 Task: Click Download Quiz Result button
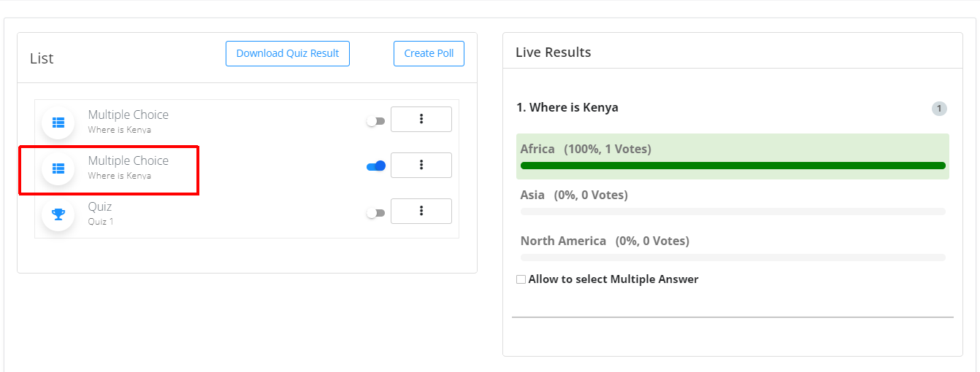[x=288, y=53]
